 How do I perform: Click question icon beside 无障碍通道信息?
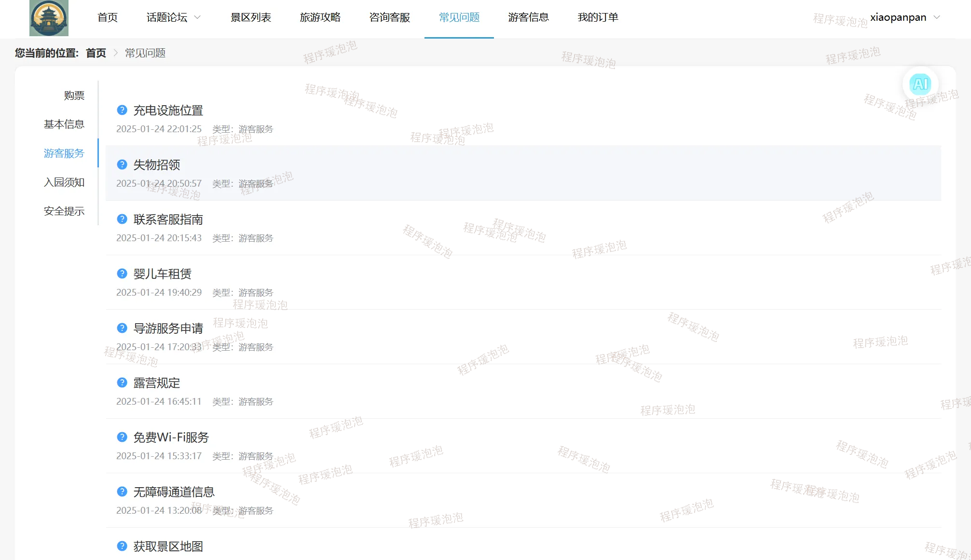pos(122,492)
